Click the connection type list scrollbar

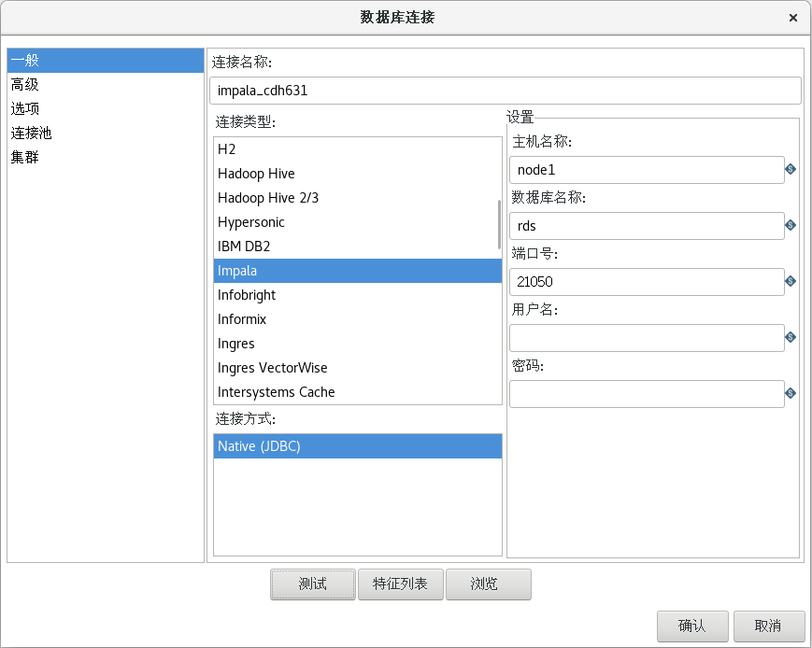point(499,224)
